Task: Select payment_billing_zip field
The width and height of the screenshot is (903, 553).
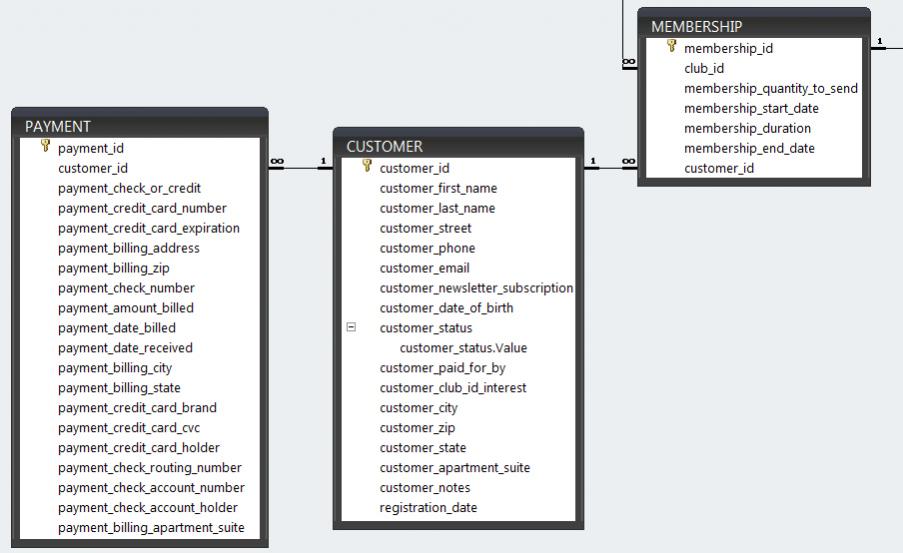Action: point(113,268)
